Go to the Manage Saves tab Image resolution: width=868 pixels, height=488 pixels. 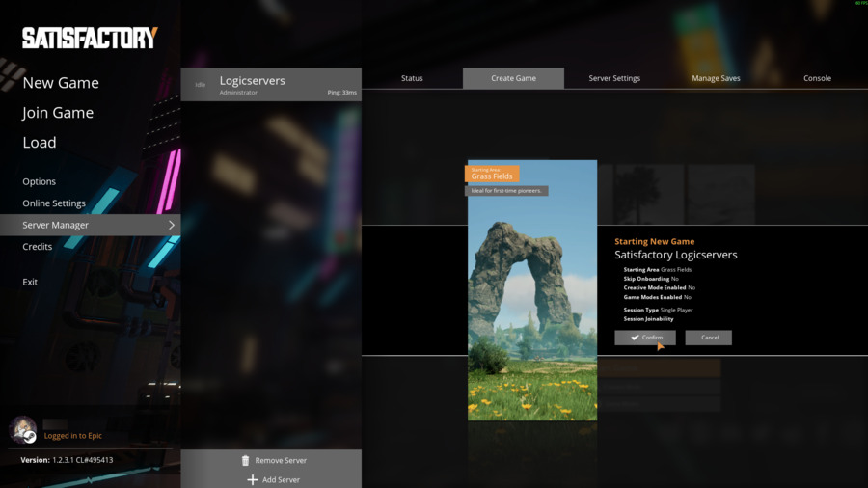(x=716, y=78)
